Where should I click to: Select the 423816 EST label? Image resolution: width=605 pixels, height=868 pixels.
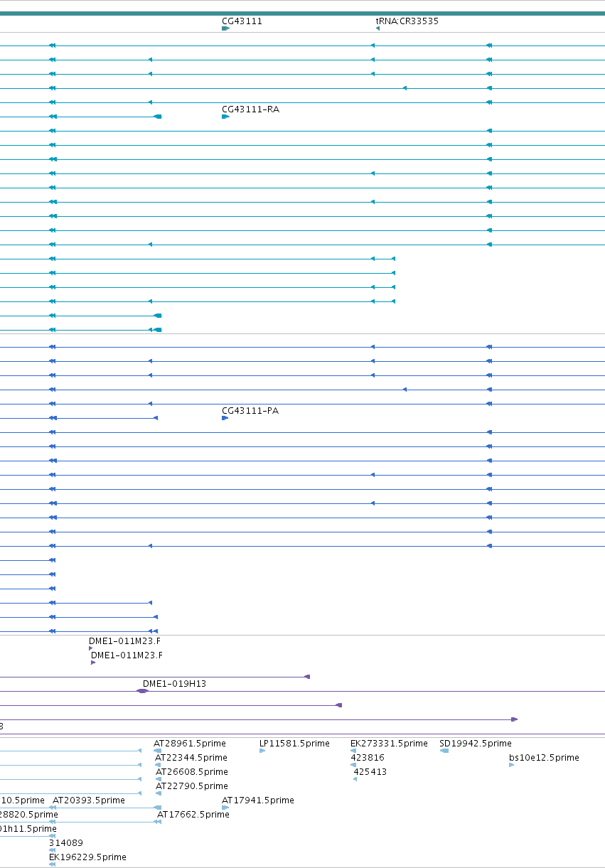[x=368, y=758]
